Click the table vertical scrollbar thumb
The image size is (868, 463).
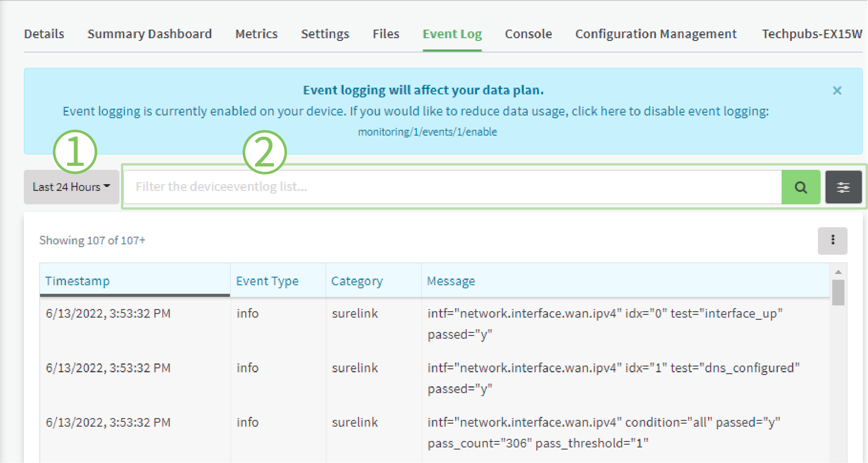pos(838,293)
